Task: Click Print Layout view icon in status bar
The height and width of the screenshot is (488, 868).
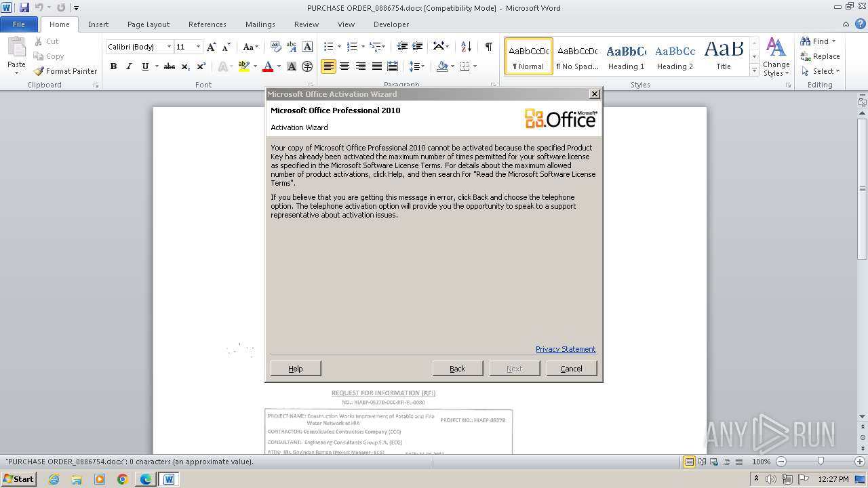Action: (690, 462)
